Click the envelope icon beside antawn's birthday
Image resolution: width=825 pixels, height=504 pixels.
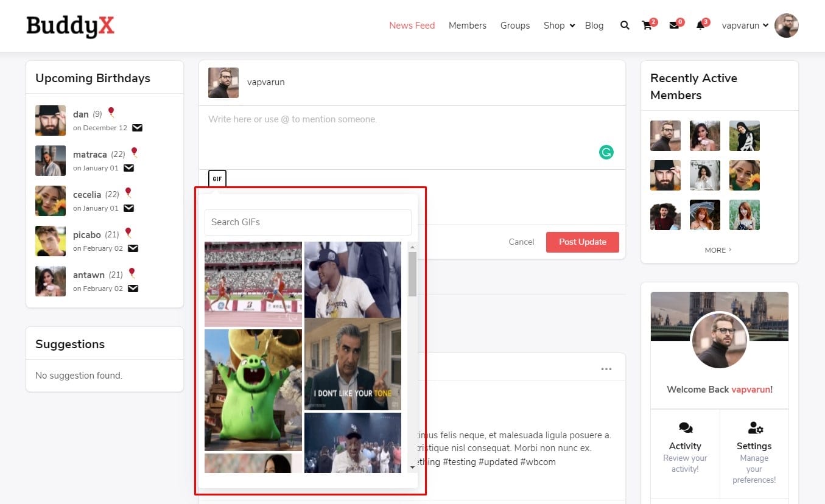coord(133,289)
